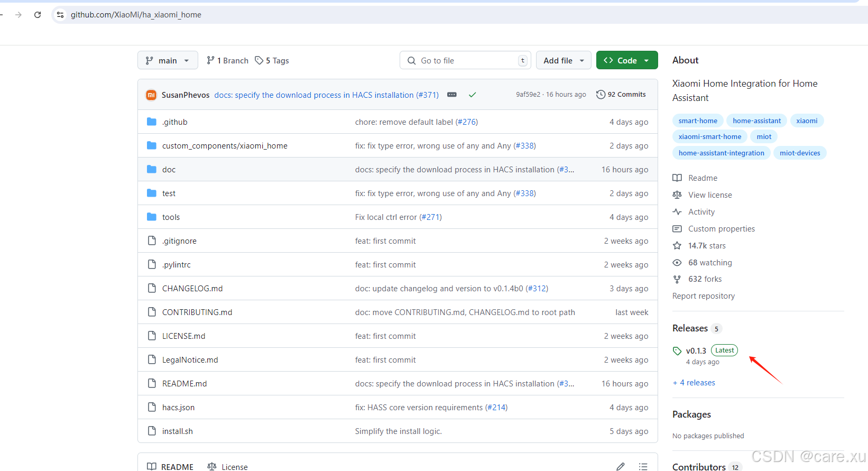Click the tools folder icon

coord(152,217)
